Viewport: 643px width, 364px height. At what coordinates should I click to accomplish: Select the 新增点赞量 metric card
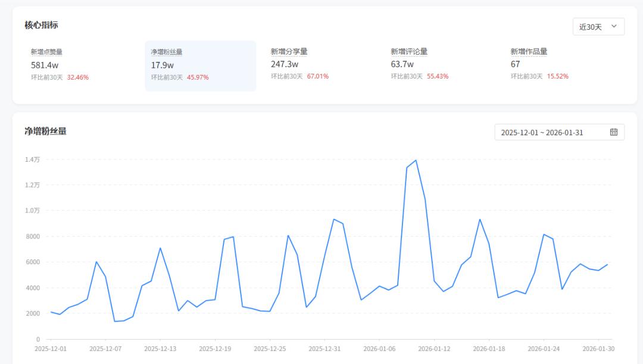point(80,65)
